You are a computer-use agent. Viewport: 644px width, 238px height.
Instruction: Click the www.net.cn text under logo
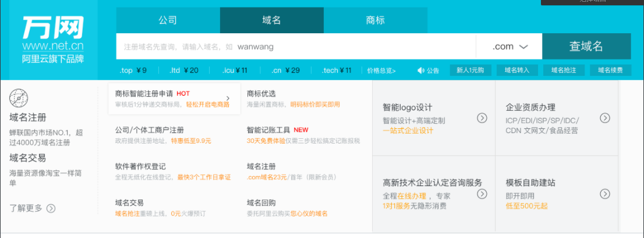tap(53, 45)
